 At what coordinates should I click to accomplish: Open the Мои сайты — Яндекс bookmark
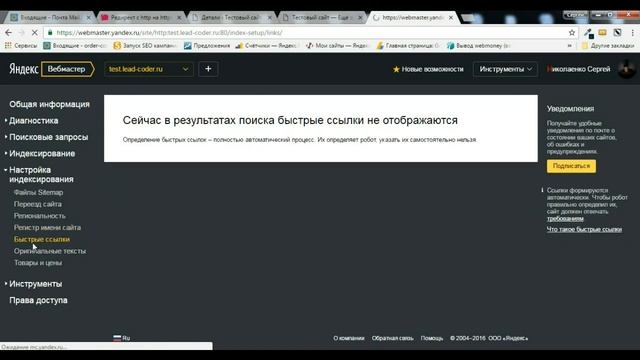337,46
